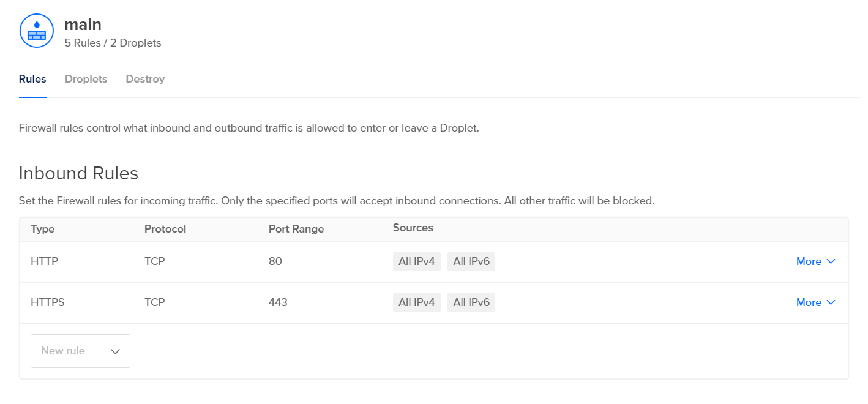Screen dimensions: 868x404
Task: Click All IPv4 tag in HTTP row
Action: 416,261
